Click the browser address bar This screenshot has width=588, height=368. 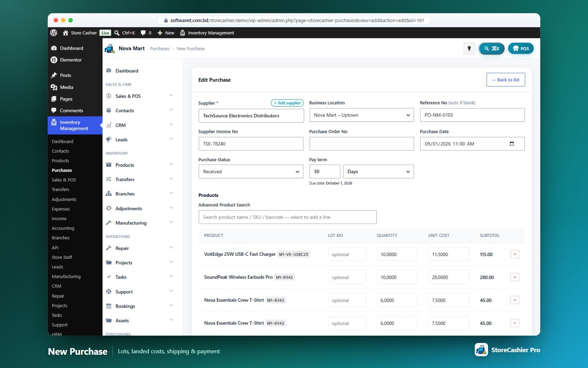click(x=294, y=20)
